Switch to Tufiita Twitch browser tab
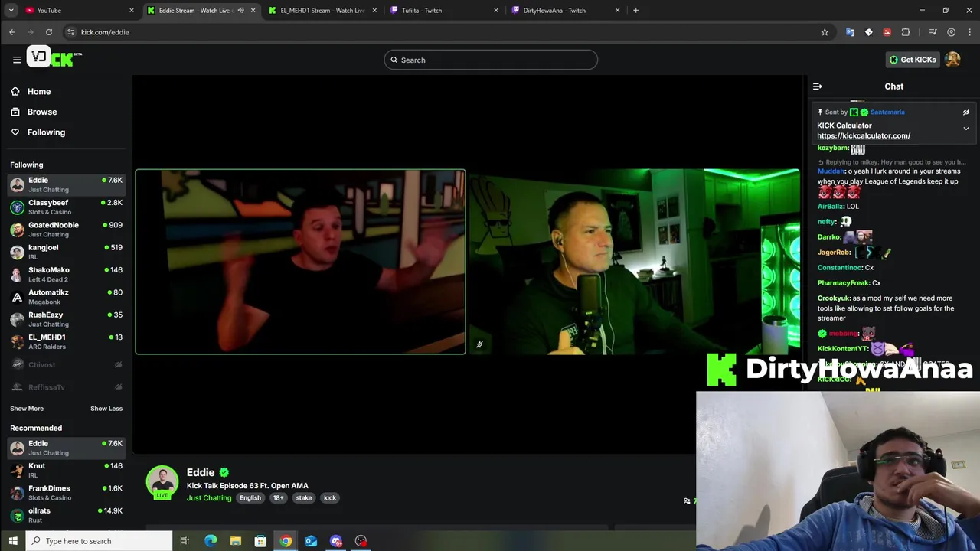The image size is (980, 551). pyautogui.click(x=443, y=11)
